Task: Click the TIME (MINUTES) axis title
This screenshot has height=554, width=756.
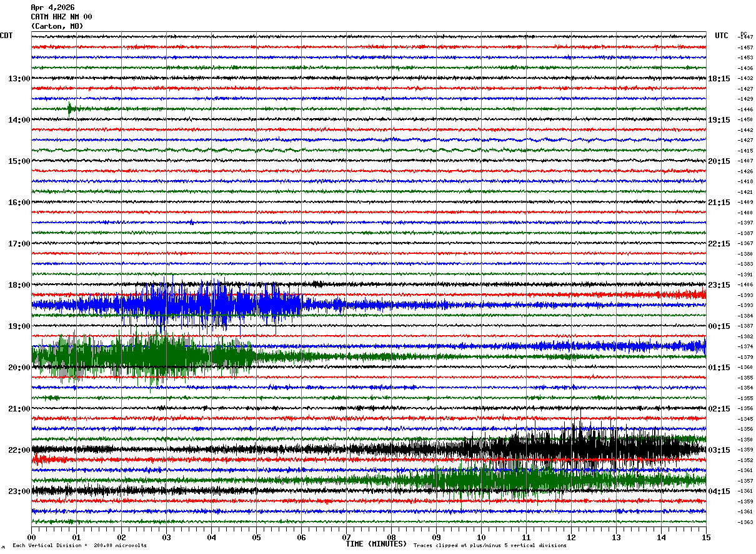Action: tap(376, 544)
